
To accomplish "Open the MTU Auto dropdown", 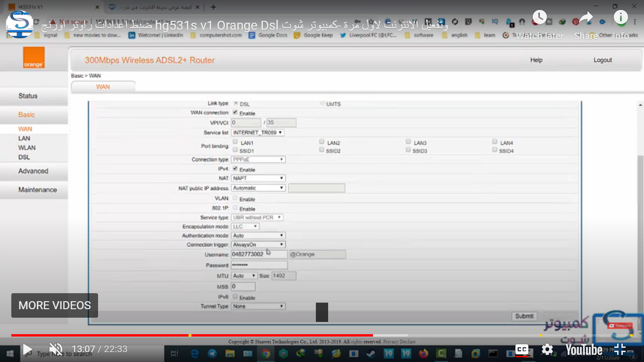I will coord(244,276).
